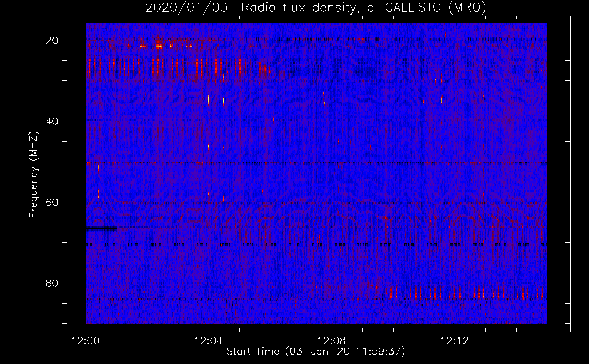Click the 12:00 time tick label
589x364 pixels.
pos(86,341)
